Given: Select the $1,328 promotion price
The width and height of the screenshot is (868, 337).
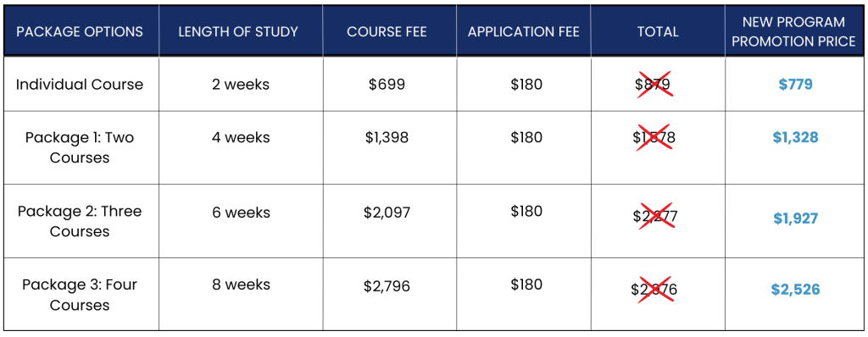Looking at the screenshot, I should click(795, 137).
